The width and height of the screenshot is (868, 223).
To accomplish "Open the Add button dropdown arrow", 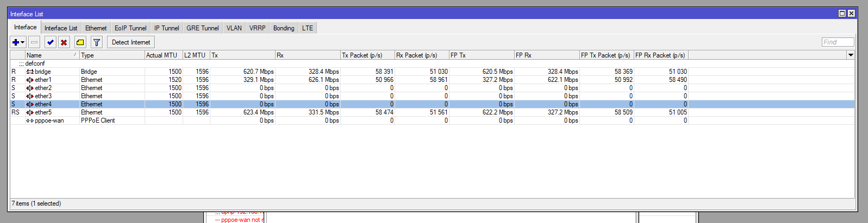I will [x=22, y=42].
